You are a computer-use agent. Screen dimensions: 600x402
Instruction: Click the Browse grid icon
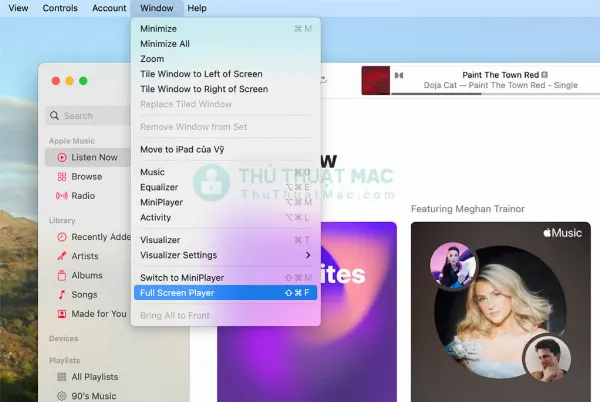(x=62, y=176)
